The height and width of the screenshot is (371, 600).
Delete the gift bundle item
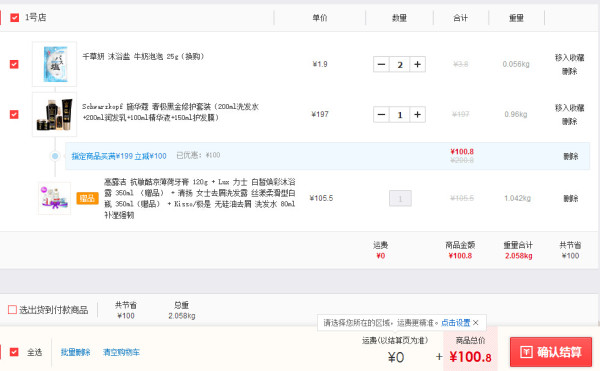[571, 198]
